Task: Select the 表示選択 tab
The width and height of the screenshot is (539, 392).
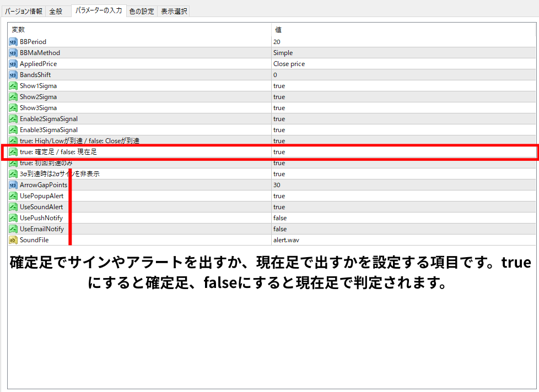Action: coord(174,11)
